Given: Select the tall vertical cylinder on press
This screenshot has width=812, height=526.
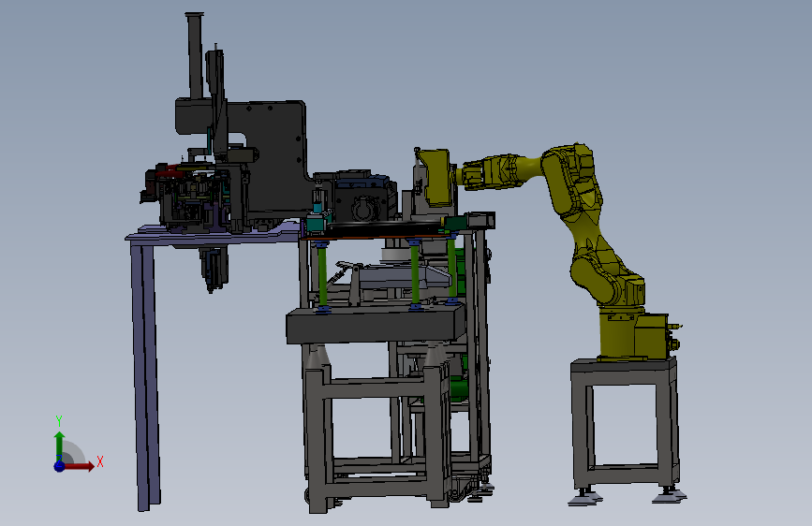Looking at the screenshot, I should (195, 55).
